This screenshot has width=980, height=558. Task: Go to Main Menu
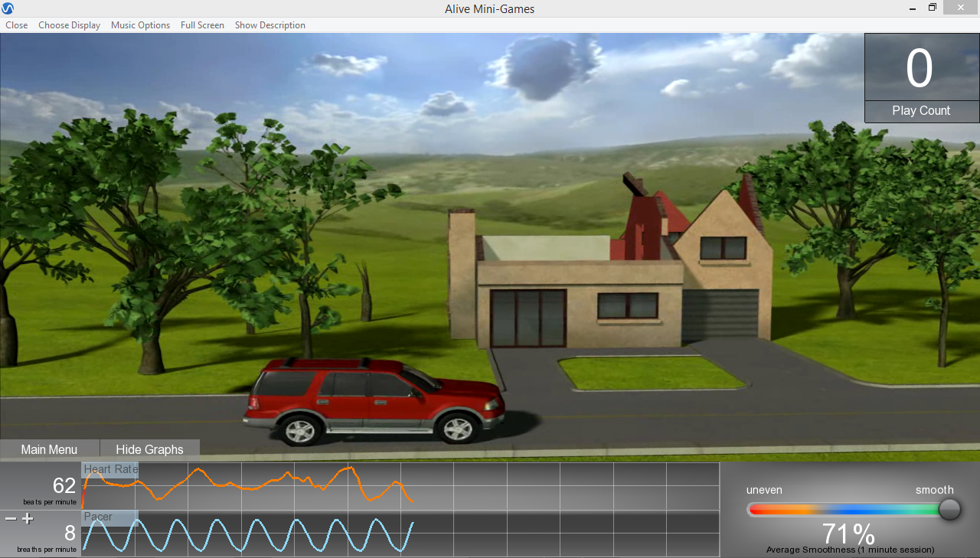pyautogui.click(x=49, y=449)
